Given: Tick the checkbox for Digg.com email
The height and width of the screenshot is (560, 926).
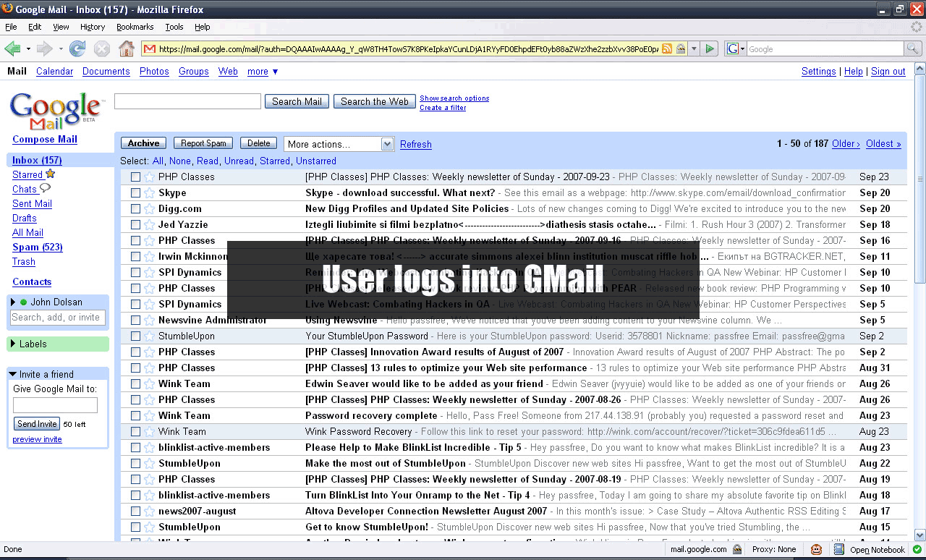Looking at the screenshot, I should coord(135,209).
